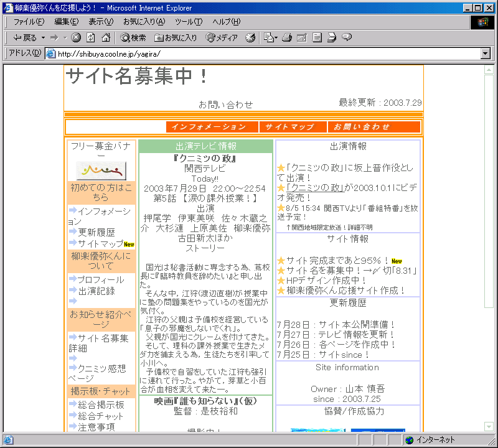Open the クニミツ感想ページ link
Image resolution: width=498 pixels, height=448 pixels.
point(98,373)
